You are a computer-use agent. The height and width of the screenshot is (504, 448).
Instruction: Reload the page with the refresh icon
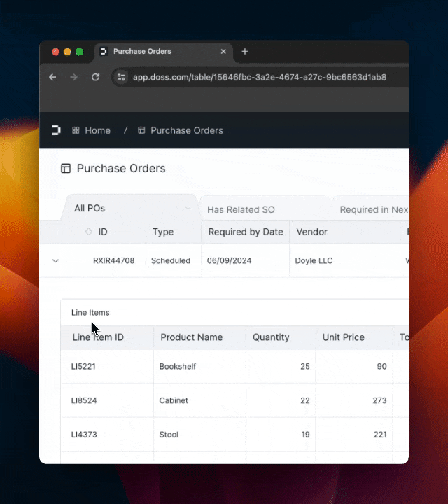click(x=95, y=77)
